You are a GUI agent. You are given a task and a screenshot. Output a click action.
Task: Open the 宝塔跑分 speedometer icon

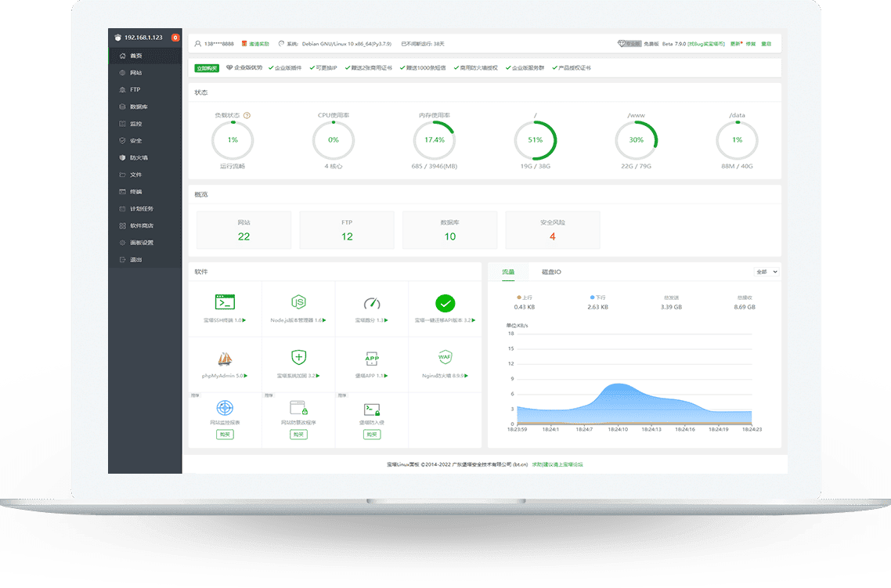click(x=372, y=303)
